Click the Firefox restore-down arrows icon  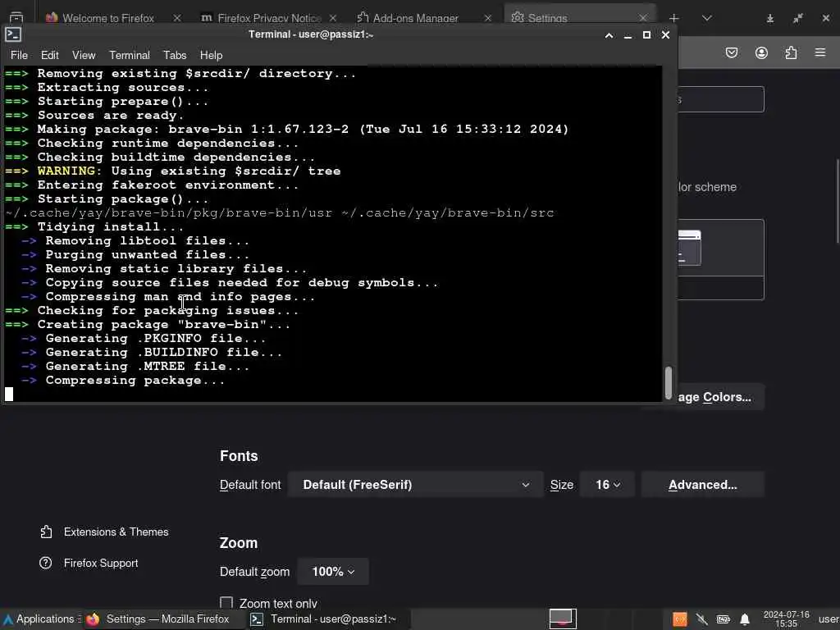click(x=797, y=18)
